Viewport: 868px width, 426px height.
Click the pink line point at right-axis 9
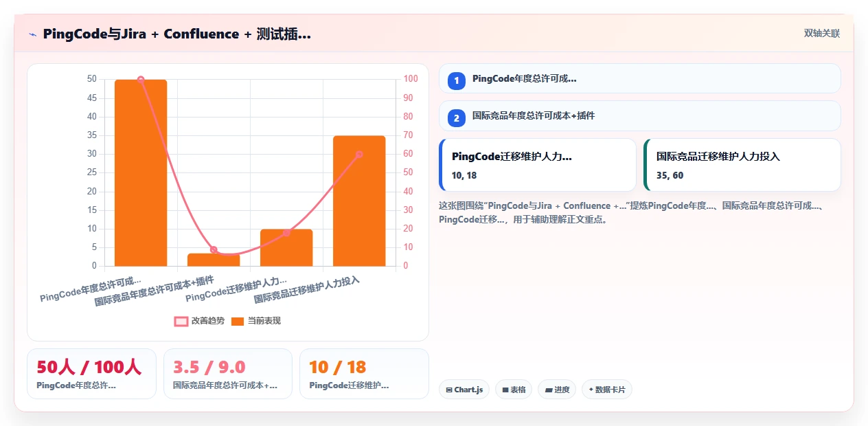pyautogui.click(x=214, y=249)
